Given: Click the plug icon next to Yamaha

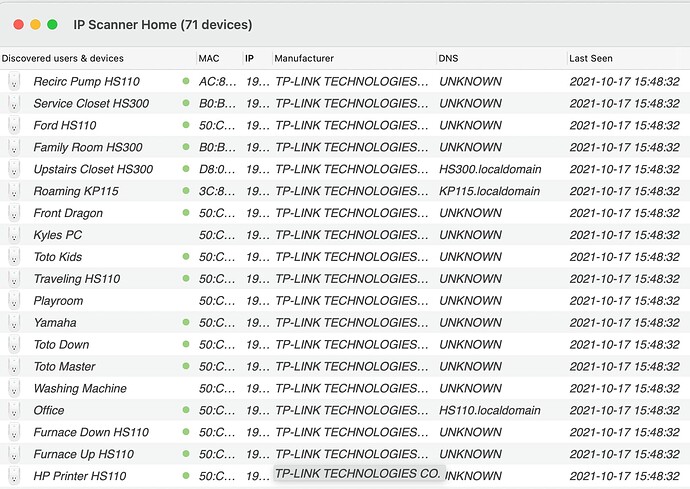Looking at the screenshot, I should tap(14, 323).
